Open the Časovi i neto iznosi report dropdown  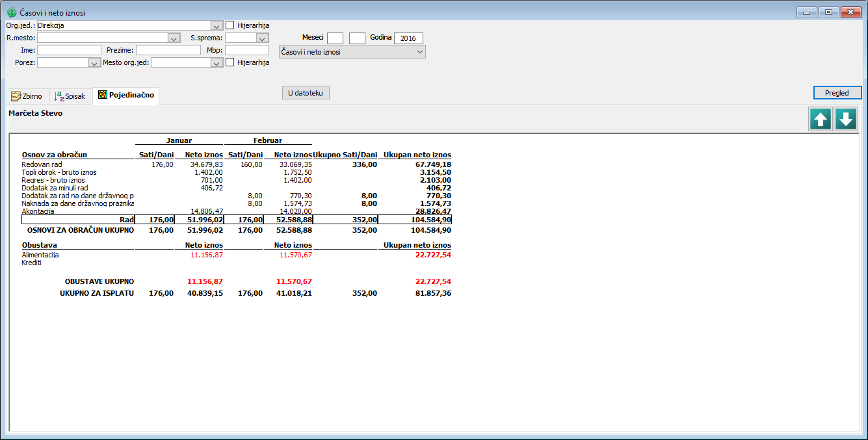click(x=419, y=52)
